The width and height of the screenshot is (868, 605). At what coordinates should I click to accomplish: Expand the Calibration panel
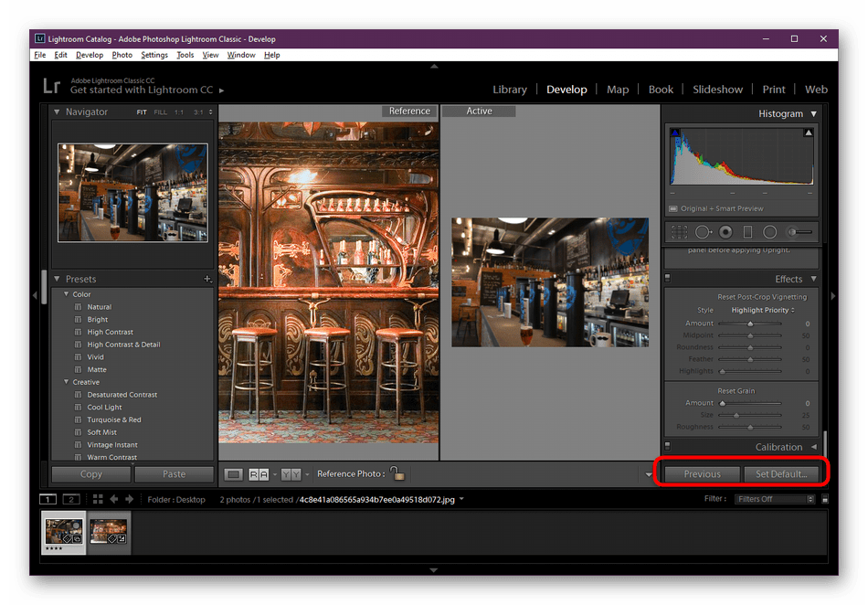[814, 447]
